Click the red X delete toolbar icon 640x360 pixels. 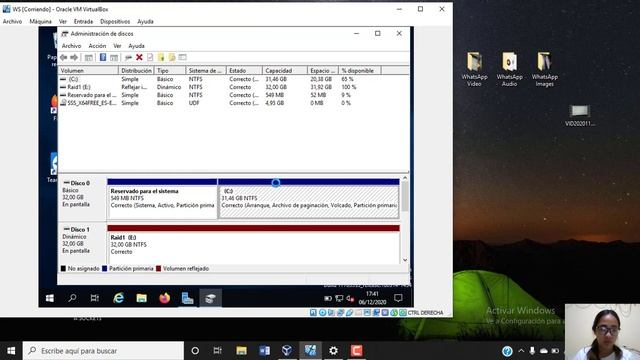pos(139,58)
